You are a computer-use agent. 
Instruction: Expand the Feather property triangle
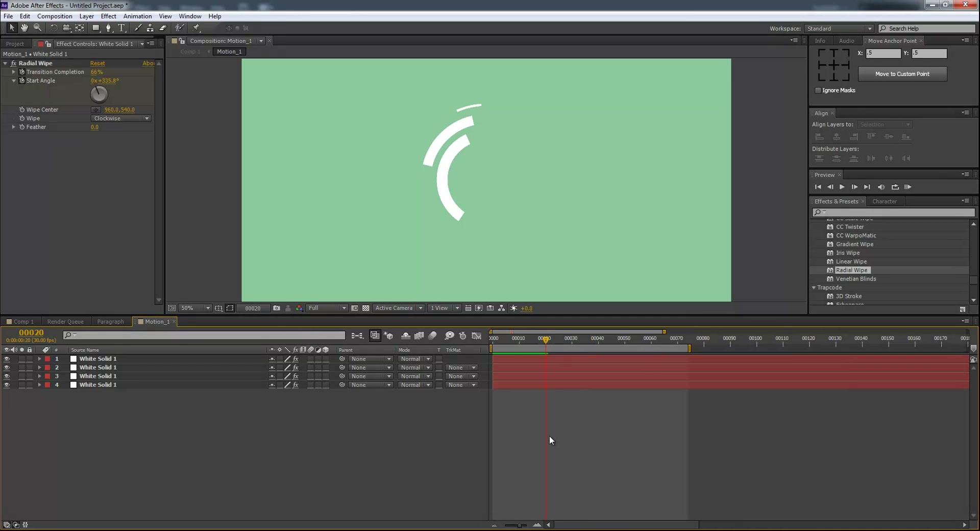[x=14, y=127]
